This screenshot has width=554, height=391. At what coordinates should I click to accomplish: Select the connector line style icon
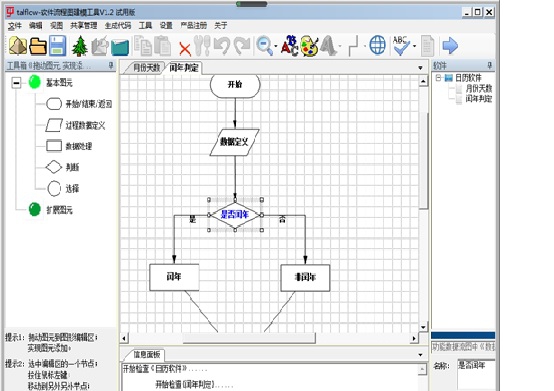(354, 46)
